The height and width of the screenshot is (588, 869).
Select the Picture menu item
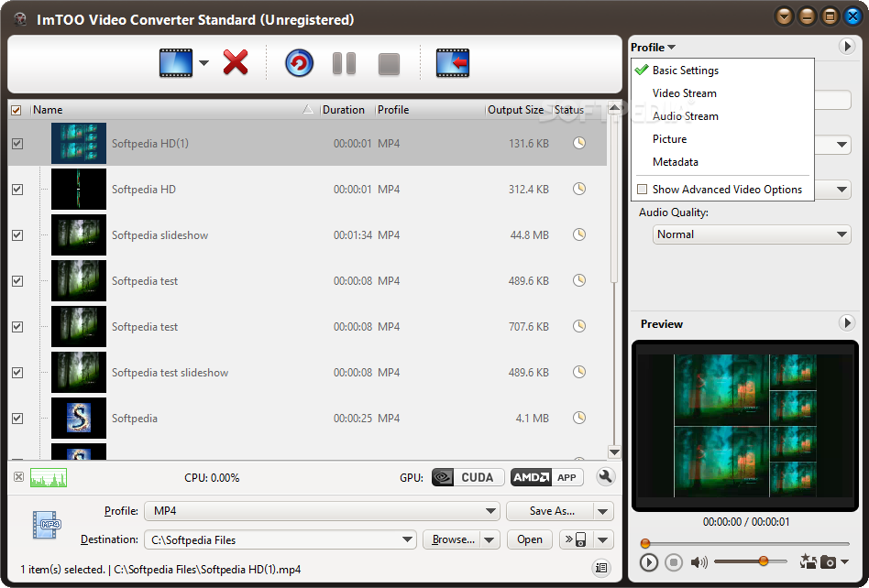[x=722, y=139]
